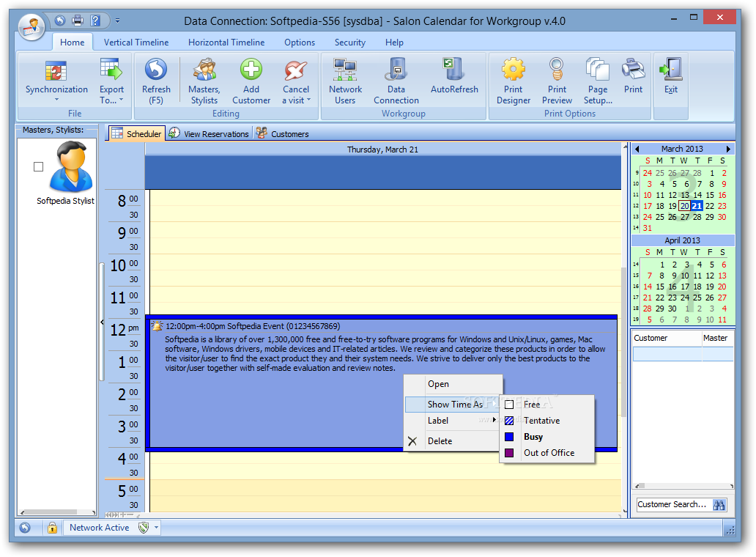Launch Print Designer
Image resolution: width=756 pixels, height=557 pixels.
[x=514, y=81]
